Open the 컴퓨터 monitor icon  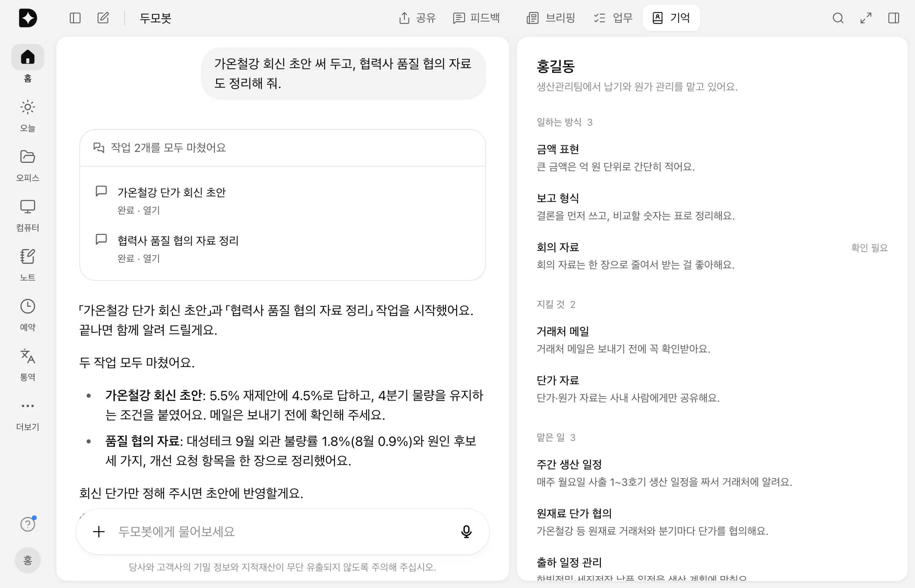click(28, 207)
